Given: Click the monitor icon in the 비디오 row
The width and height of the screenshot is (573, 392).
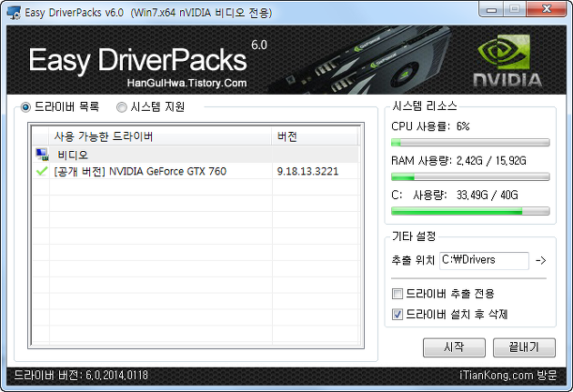Looking at the screenshot, I should [42, 155].
